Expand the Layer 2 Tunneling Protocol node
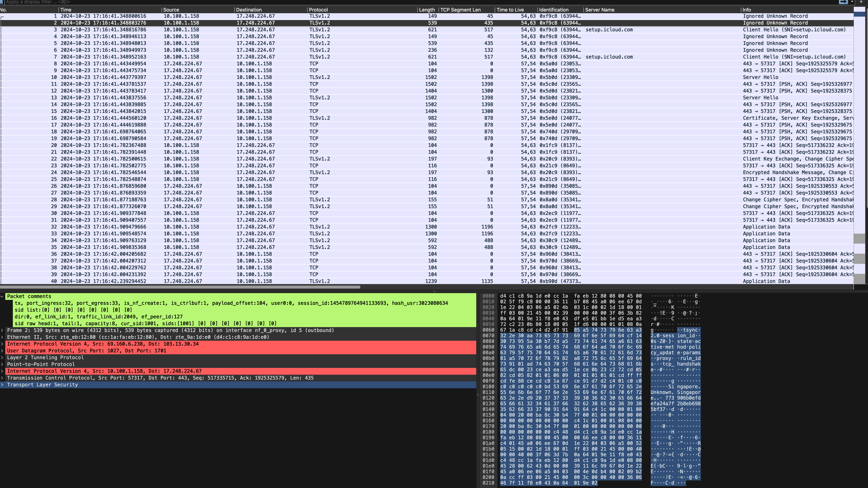Viewport: 868px width, 488px height. (2, 358)
